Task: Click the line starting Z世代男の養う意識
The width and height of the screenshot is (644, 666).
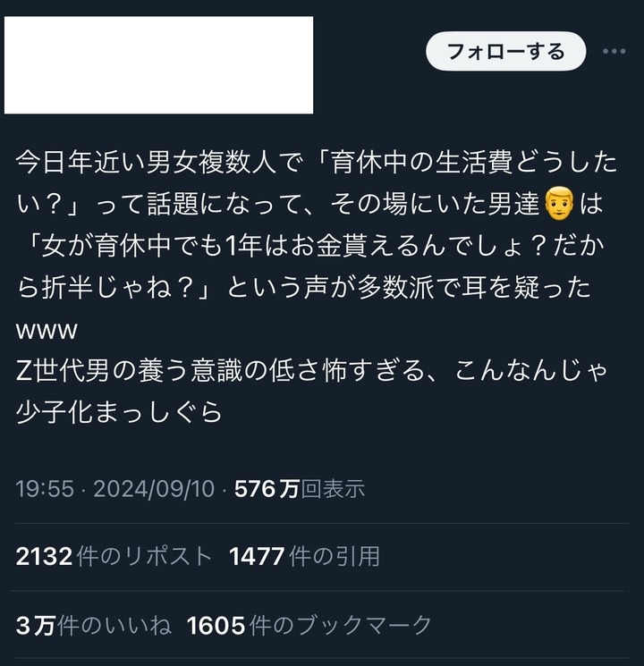Action: 311,371
